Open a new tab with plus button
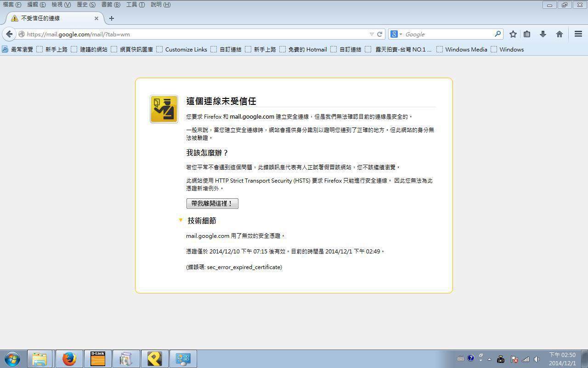Viewport: 588px width, 368px height. [112, 18]
